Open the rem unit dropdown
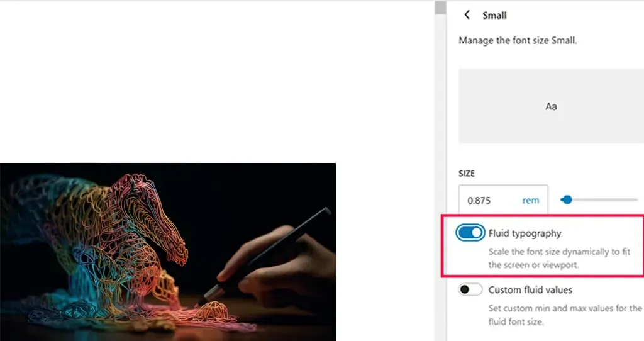 (531, 201)
